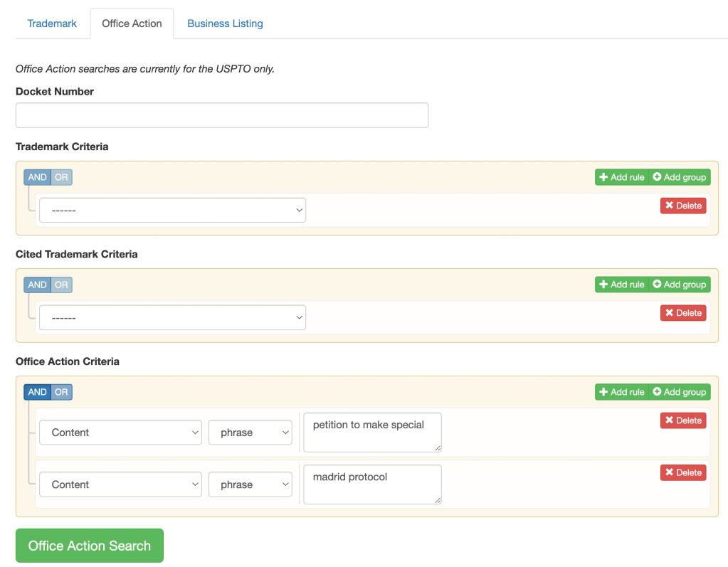Toggle OR in Trademark Criteria group

[x=62, y=177]
